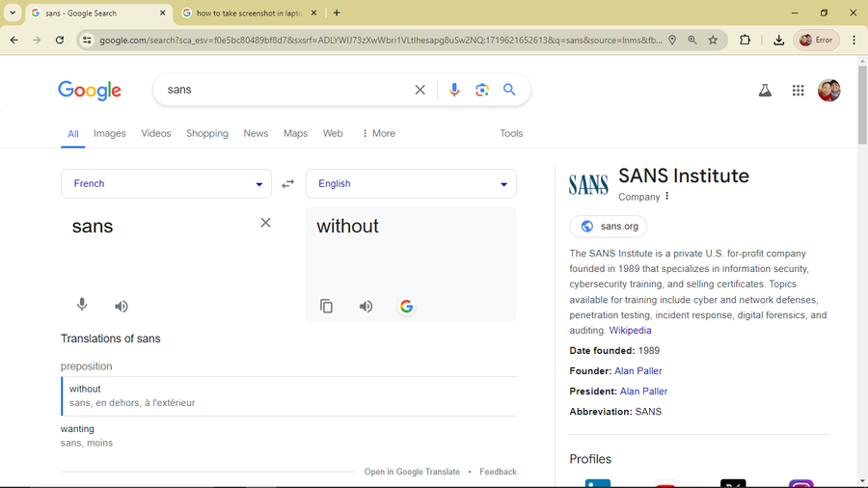Click the SANS Institute logo thumbnail

[x=588, y=184]
